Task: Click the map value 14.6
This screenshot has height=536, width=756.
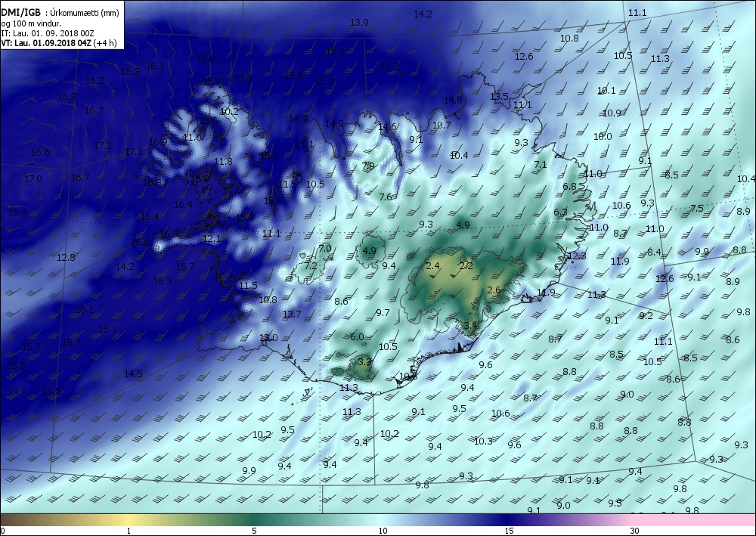Action: 388,127
